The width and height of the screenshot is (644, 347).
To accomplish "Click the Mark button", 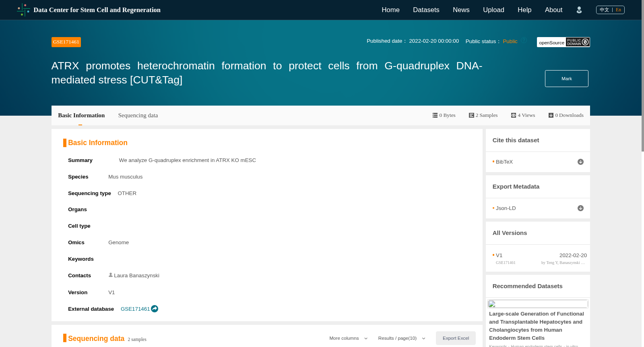I will click(567, 79).
